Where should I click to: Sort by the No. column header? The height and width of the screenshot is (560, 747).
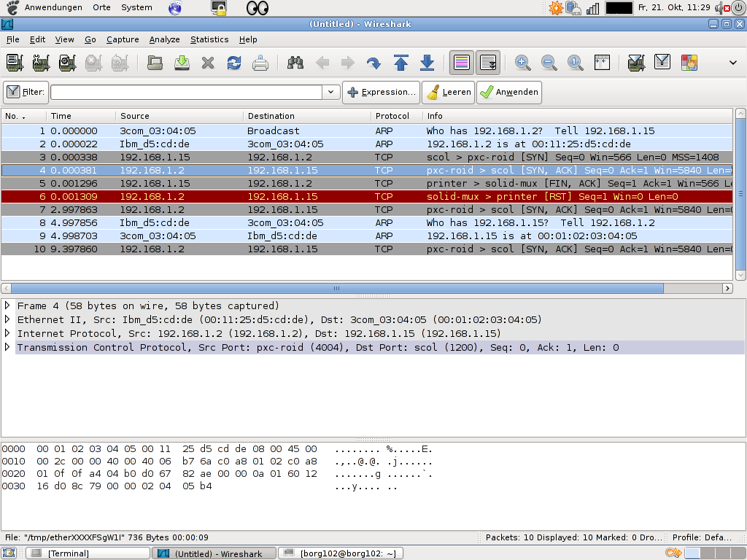click(x=23, y=116)
